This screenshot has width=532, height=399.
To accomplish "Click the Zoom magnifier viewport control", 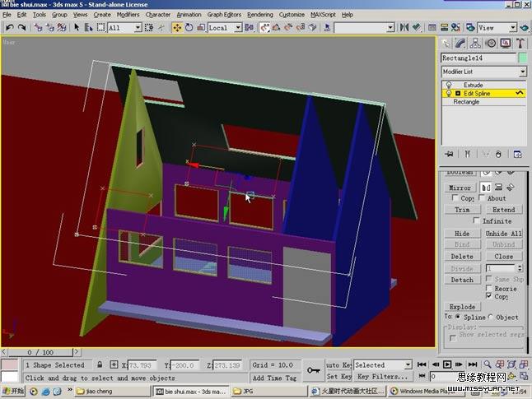I will 488,364.
